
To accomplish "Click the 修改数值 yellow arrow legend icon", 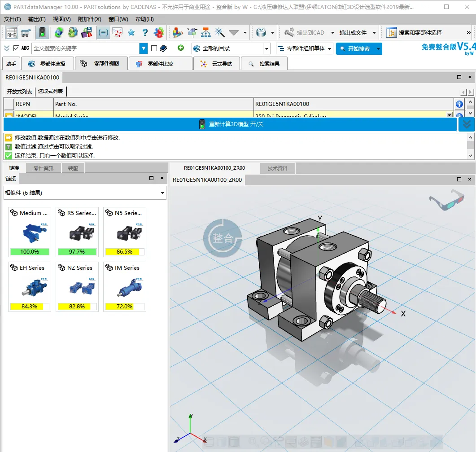I will [9, 138].
